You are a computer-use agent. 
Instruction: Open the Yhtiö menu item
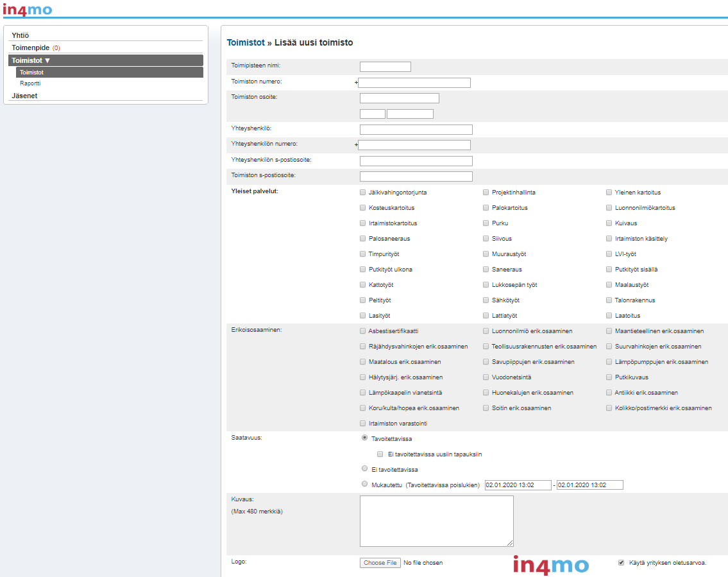(x=21, y=36)
